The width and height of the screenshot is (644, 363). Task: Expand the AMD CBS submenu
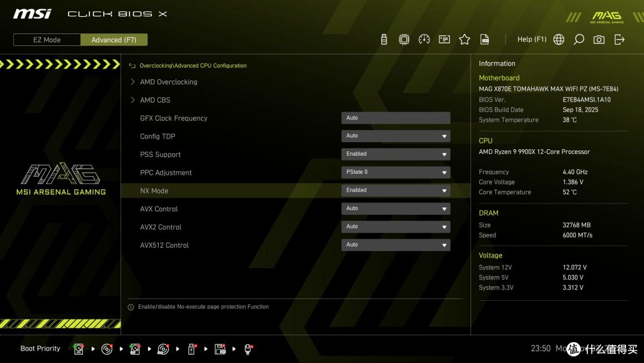click(x=155, y=100)
